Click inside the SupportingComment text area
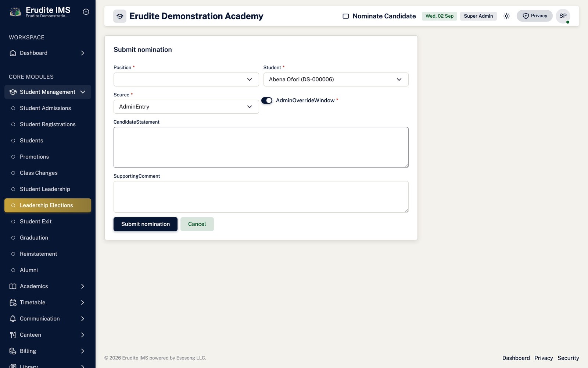 point(261,197)
